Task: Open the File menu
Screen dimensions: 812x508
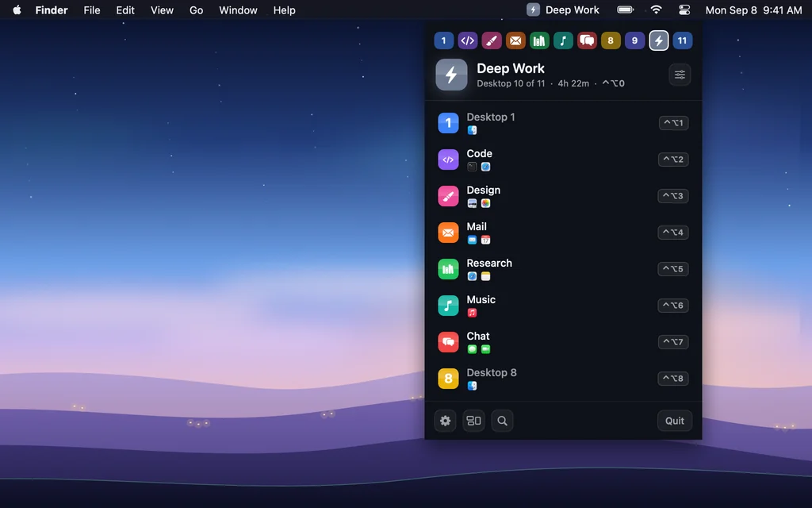Action: pyautogui.click(x=92, y=10)
